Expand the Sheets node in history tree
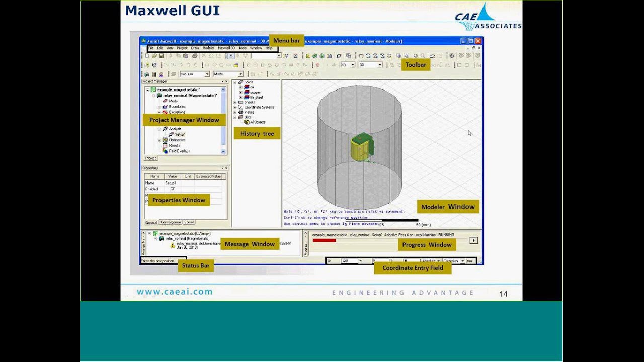 pyautogui.click(x=235, y=102)
